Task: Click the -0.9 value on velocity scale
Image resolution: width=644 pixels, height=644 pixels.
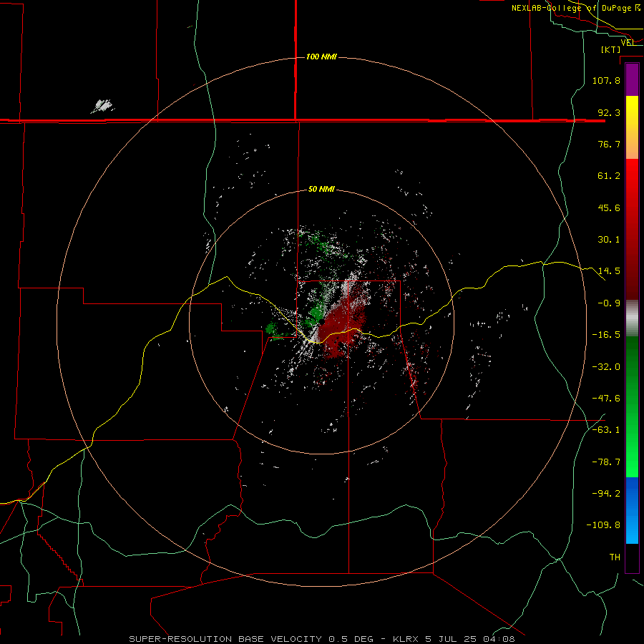Action: point(609,303)
